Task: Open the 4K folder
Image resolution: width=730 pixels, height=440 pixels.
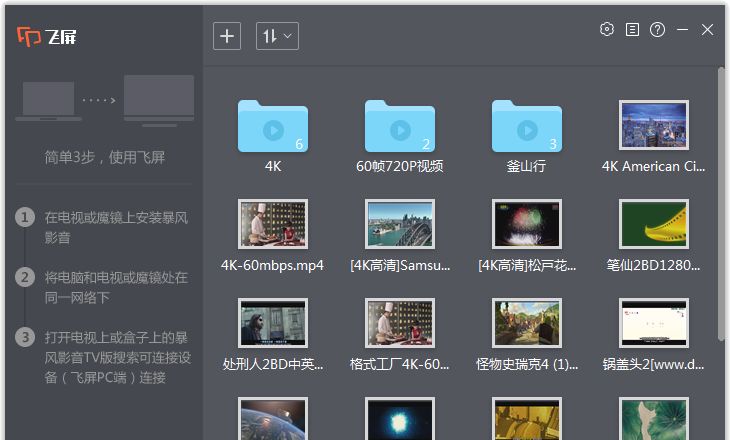Action: click(x=273, y=126)
